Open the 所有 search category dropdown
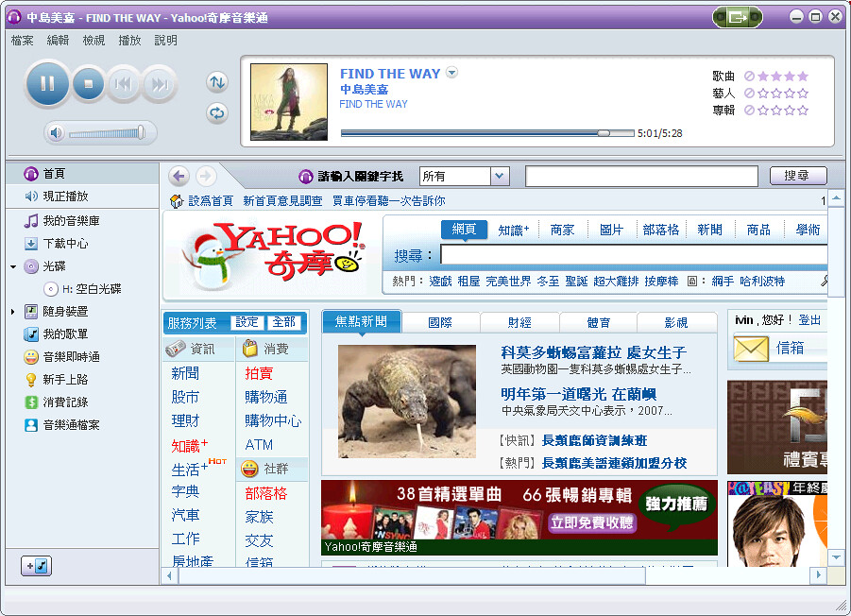 (x=500, y=177)
